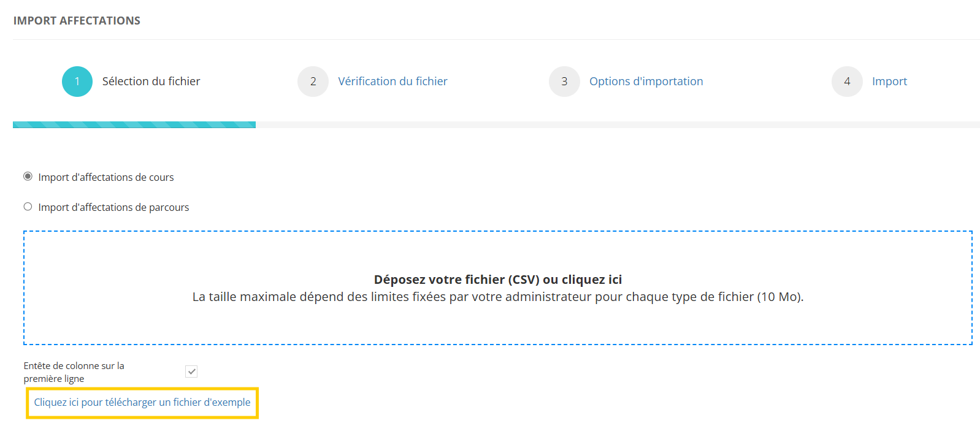This screenshot has width=980, height=423.
Task: Click the step 3 number circle
Action: [x=564, y=82]
